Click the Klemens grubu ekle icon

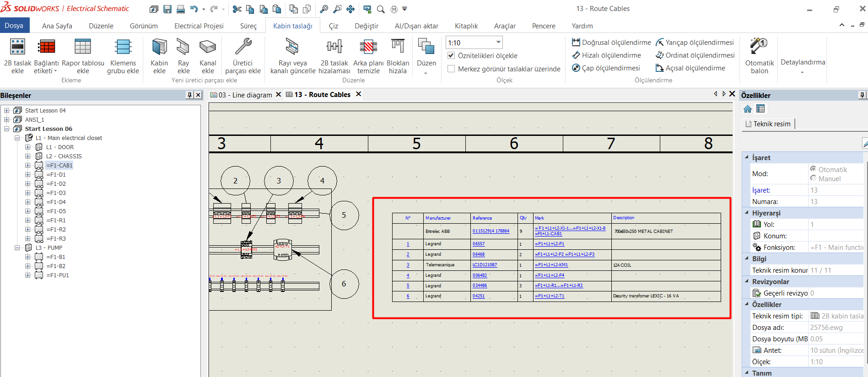click(x=123, y=47)
